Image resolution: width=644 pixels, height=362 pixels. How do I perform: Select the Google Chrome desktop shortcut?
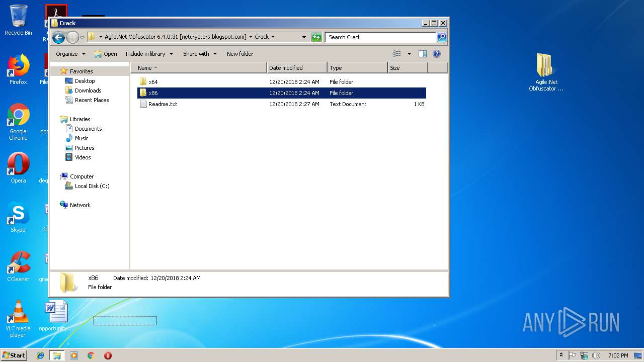tap(18, 122)
